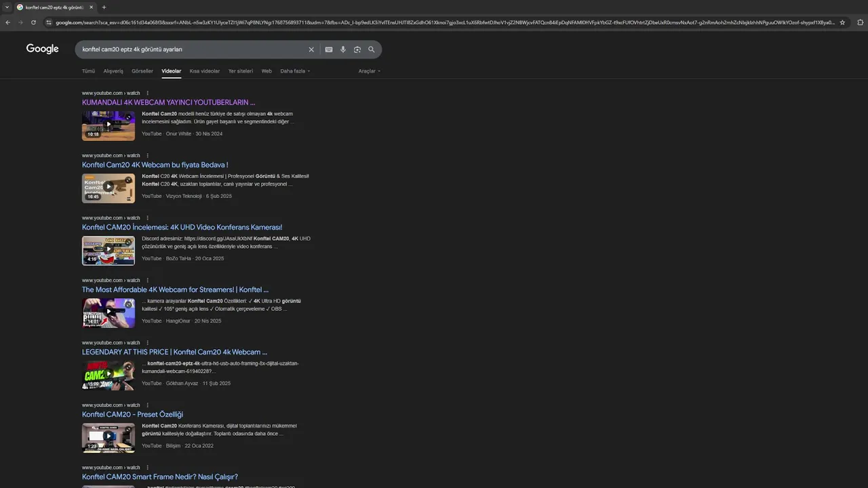Viewport: 868px width, 488px height.
Task: Open LEGENDARY AT THIS PRICE video link
Action: click(174, 352)
